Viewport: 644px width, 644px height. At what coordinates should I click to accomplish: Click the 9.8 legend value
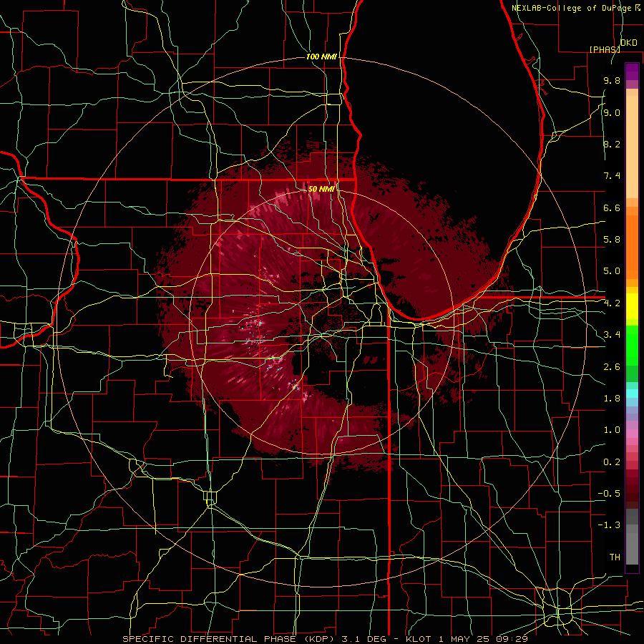point(612,81)
